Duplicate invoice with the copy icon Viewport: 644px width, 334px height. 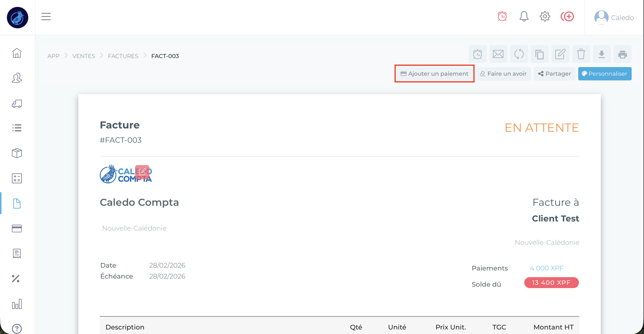(x=539, y=54)
